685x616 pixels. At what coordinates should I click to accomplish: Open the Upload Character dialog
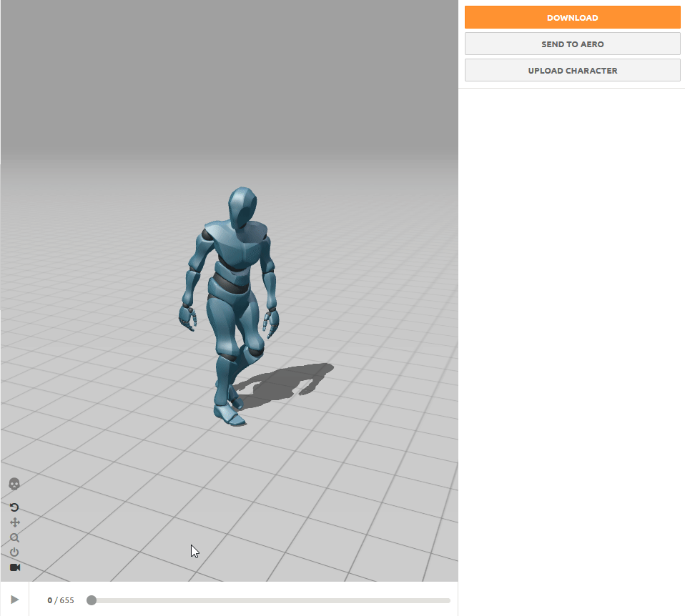(571, 70)
